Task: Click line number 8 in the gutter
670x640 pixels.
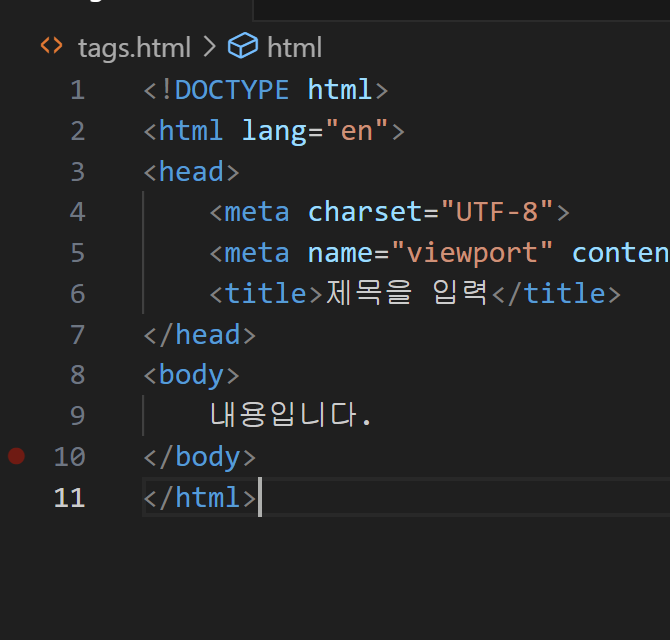Action: (78, 375)
